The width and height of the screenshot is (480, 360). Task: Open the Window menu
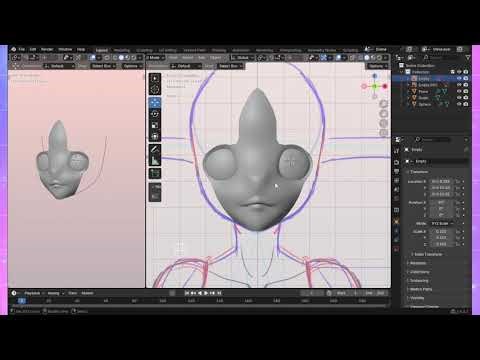click(x=65, y=49)
